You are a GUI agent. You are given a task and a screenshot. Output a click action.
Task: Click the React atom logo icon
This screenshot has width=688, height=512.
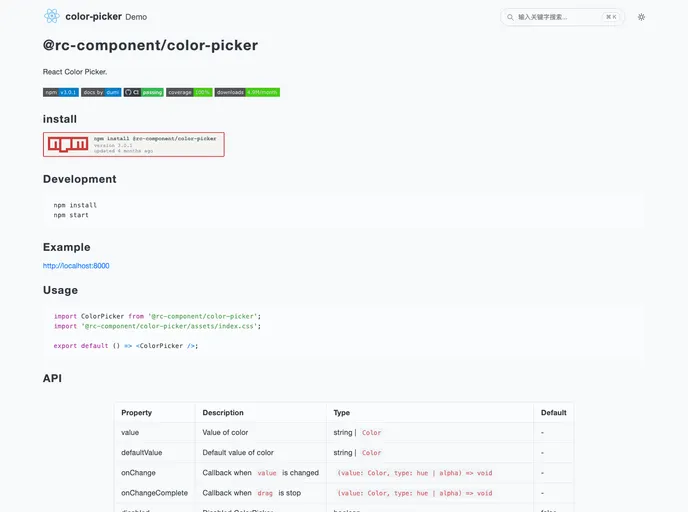tap(52, 16)
